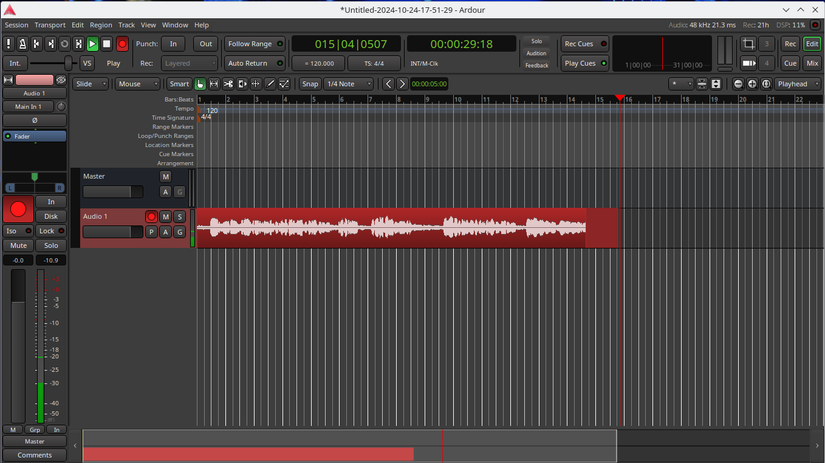825x463 pixels.
Task: Toggle Rec Cues
Action: click(x=585, y=44)
